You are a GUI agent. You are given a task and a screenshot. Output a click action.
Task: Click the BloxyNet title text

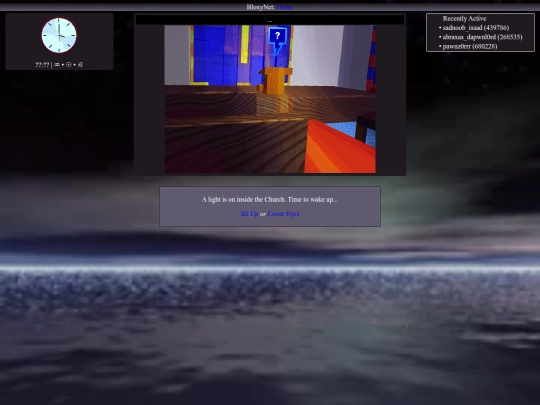pos(260,7)
